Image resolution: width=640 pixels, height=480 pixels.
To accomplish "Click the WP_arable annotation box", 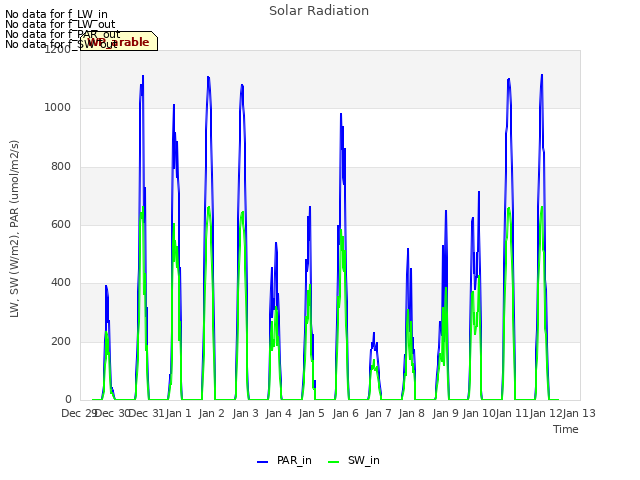I will (119, 41).
